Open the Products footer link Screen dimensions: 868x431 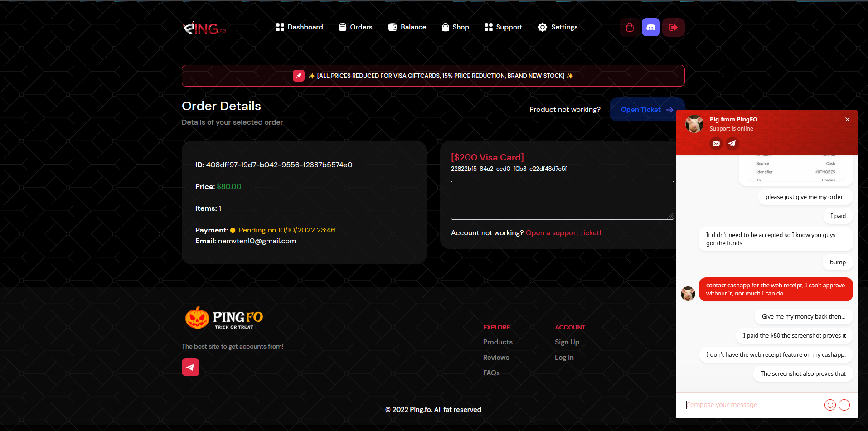[498, 342]
